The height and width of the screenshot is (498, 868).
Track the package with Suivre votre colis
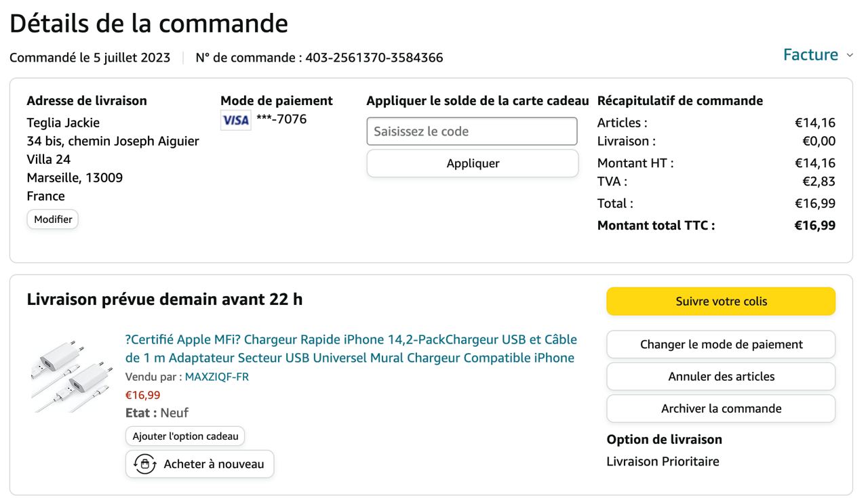[721, 302]
